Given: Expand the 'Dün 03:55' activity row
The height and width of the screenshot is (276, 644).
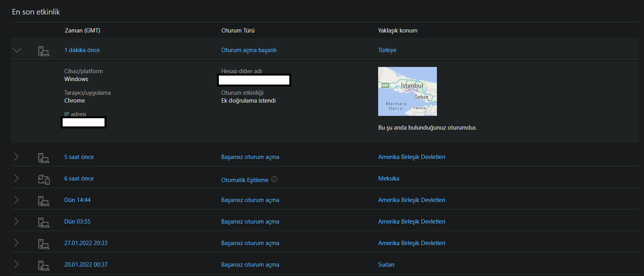Looking at the screenshot, I should (x=16, y=221).
